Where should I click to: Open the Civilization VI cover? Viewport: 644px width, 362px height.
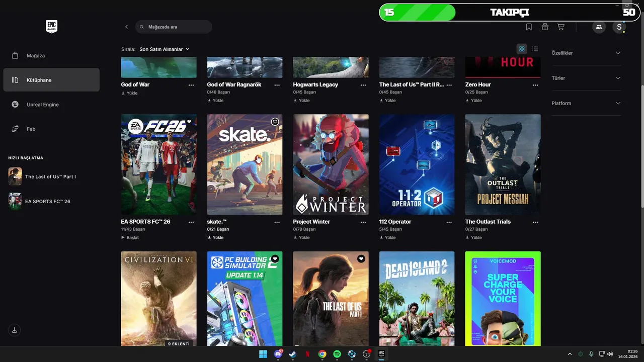(159, 299)
